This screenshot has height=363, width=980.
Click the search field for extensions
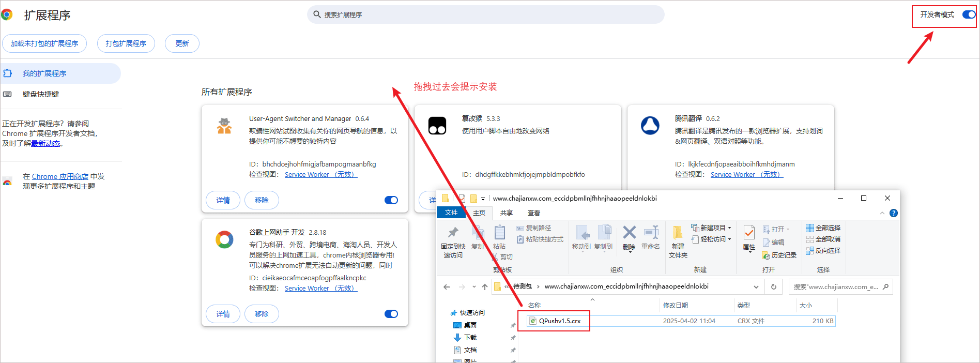[x=486, y=14]
